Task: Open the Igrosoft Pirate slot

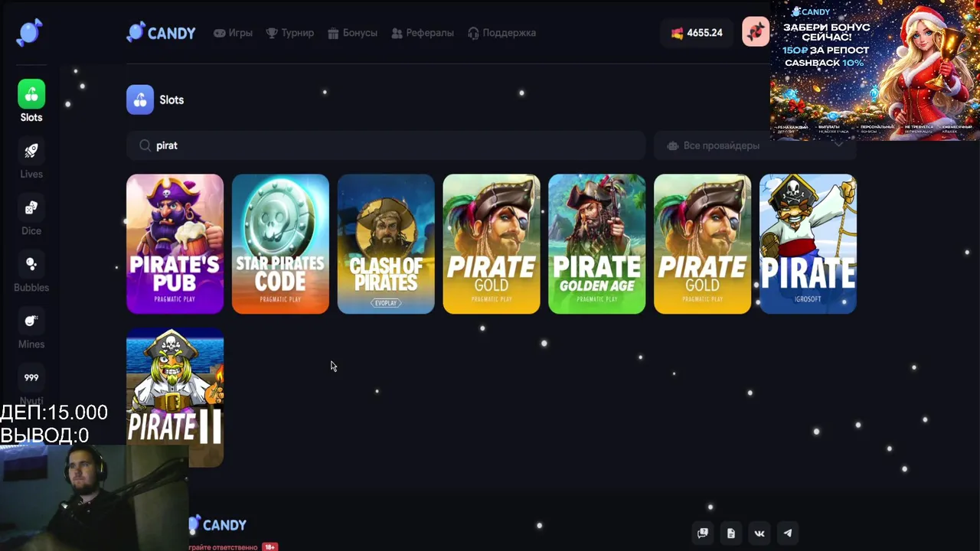Action: point(808,244)
